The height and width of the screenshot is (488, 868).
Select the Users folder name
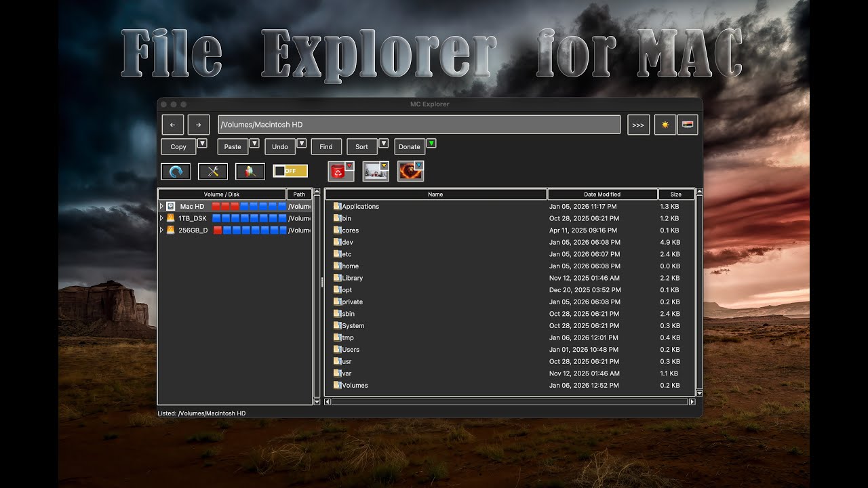[x=351, y=350]
